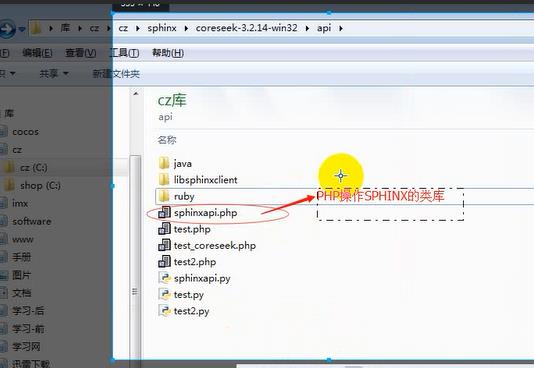Select cz (C:) in the navigation pane
534x368 pixels.
tap(33, 167)
